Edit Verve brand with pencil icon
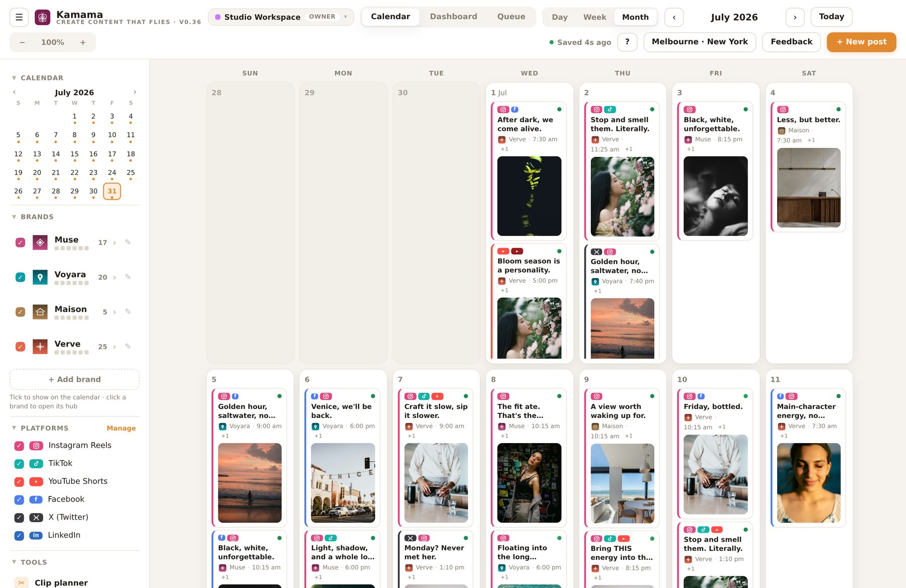This screenshot has width=906, height=588. click(128, 346)
